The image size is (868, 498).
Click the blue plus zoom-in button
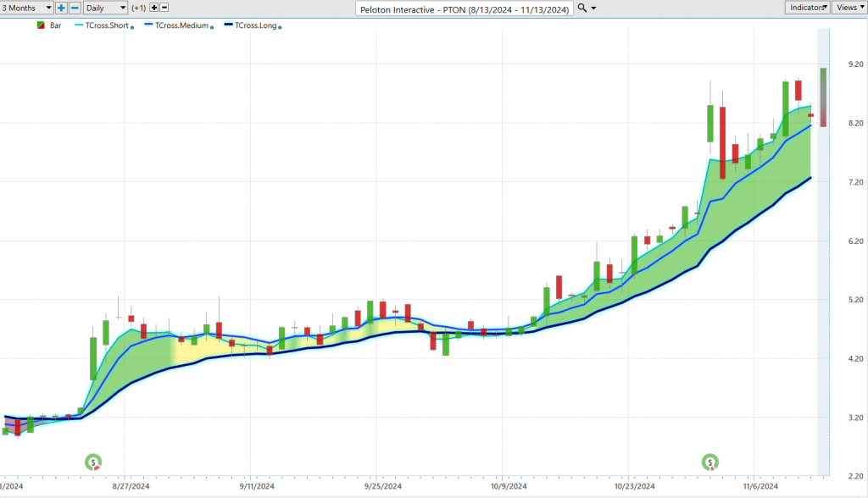click(61, 8)
